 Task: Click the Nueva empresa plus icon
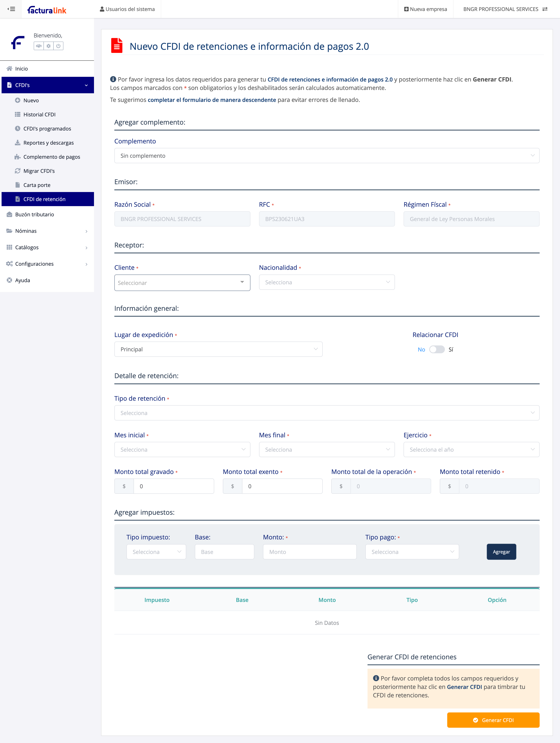click(x=406, y=9)
